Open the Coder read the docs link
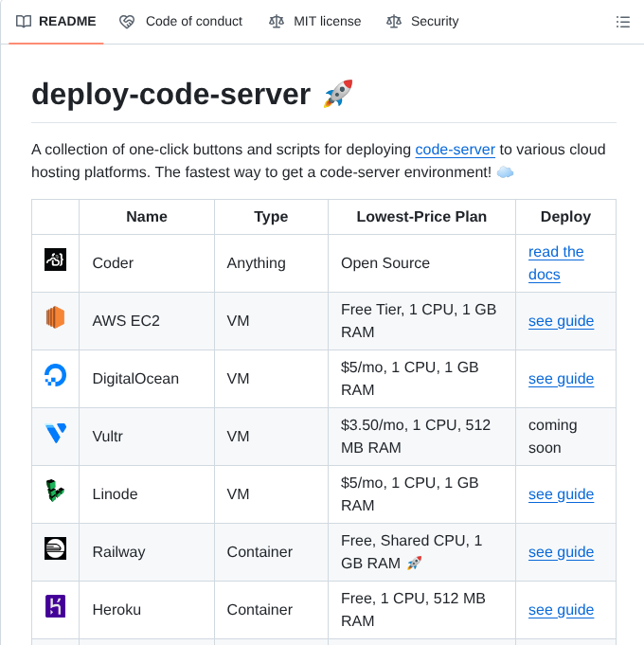Image resolution: width=644 pixels, height=645 pixels. 556,263
